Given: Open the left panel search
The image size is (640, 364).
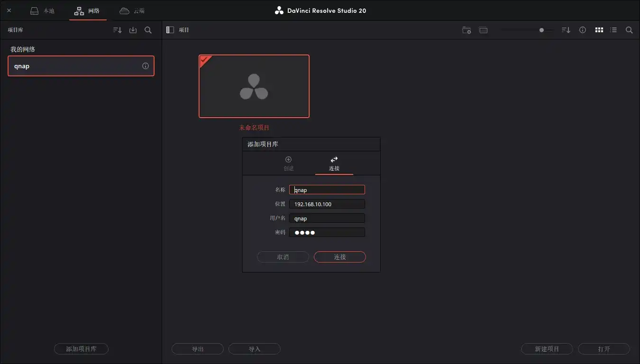Looking at the screenshot, I should coord(148,29).
